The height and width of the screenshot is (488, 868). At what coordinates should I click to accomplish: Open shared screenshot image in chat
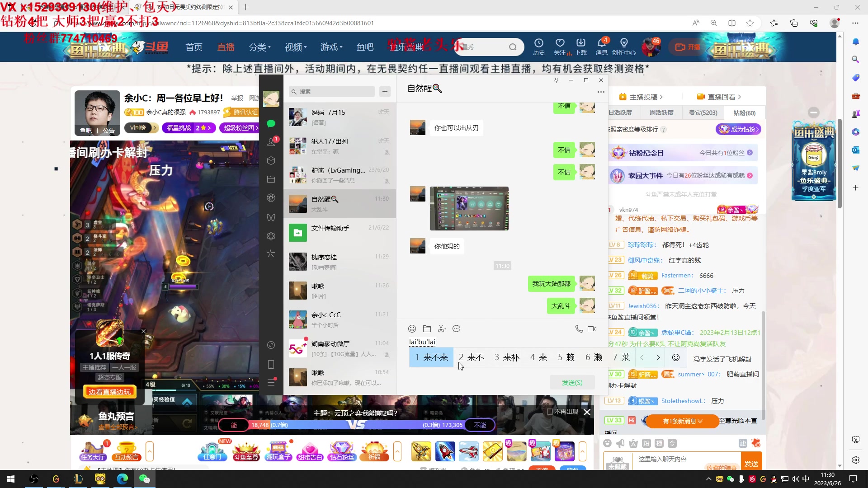point(469,208)
